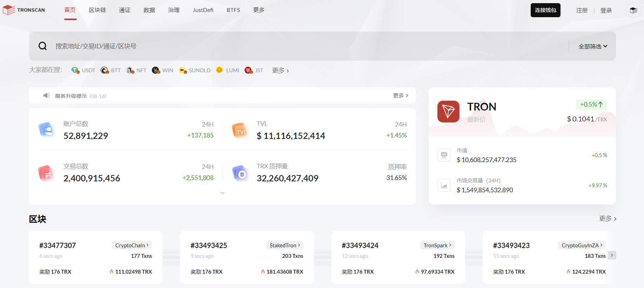Open the BTFS menu item
This screenshot has width=644, height=288.
233,10
